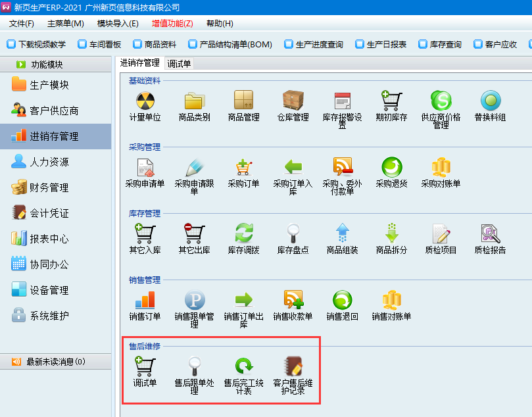The image size is (532, 417).
Task: Open 产品结构清单(BOM) from toolbar
Action: (x=230, y=45)
